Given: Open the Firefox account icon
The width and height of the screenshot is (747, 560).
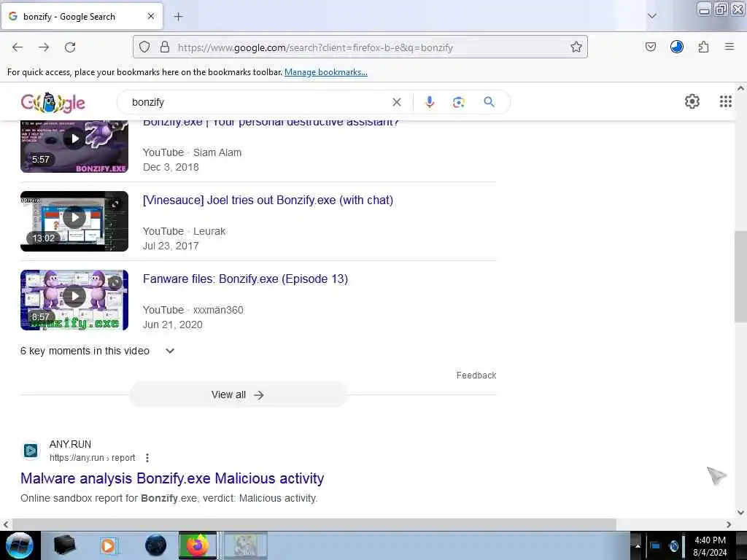Looking at the screenshot, I should [x=676, y=47].
